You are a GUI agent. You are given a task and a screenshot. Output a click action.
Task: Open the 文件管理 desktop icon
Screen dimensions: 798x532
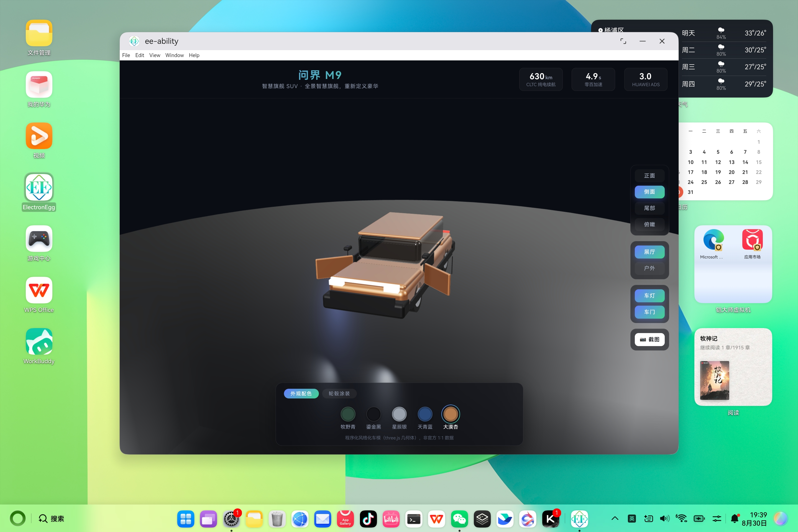[39, 33]
